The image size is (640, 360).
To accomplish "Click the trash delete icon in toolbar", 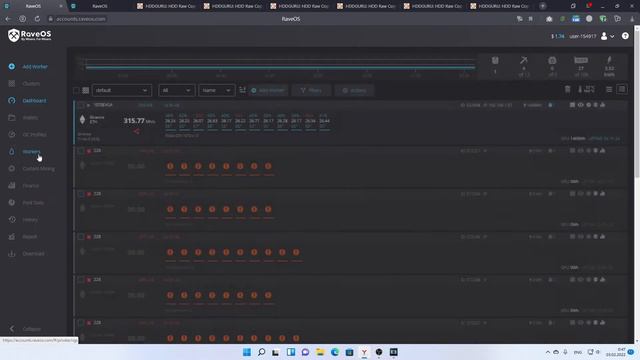I will click(x=567, y=89).
